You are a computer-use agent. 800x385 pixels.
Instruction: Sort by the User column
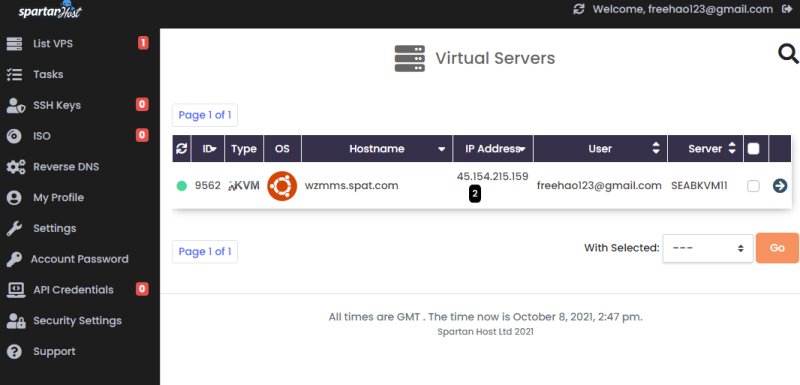coord(601,148)
